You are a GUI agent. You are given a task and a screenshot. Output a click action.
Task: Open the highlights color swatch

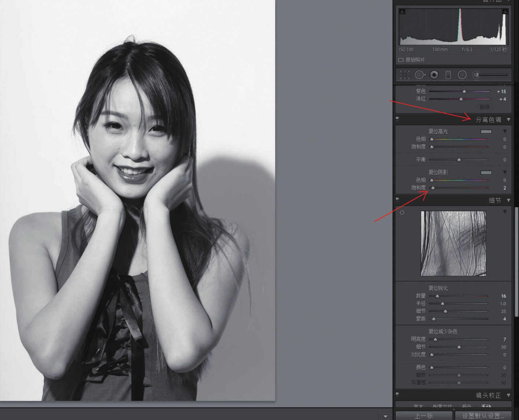pos(486,131)
